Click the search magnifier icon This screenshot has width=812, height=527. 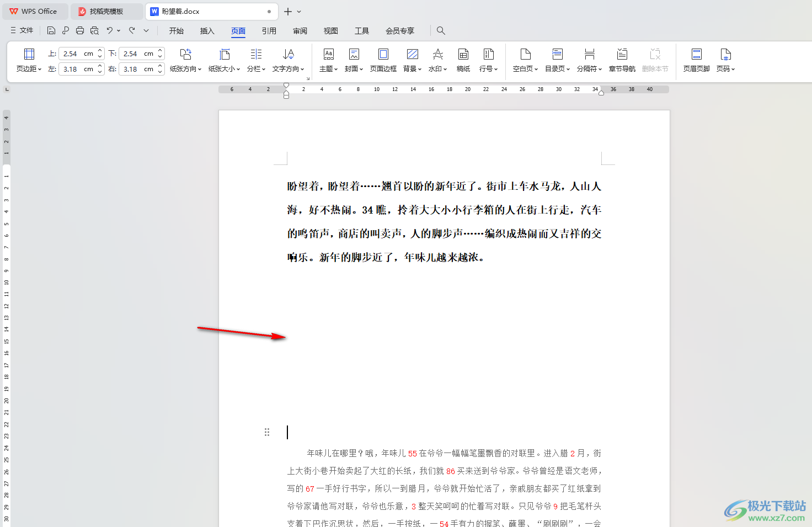pyautogui.click(x=441, y=30)
